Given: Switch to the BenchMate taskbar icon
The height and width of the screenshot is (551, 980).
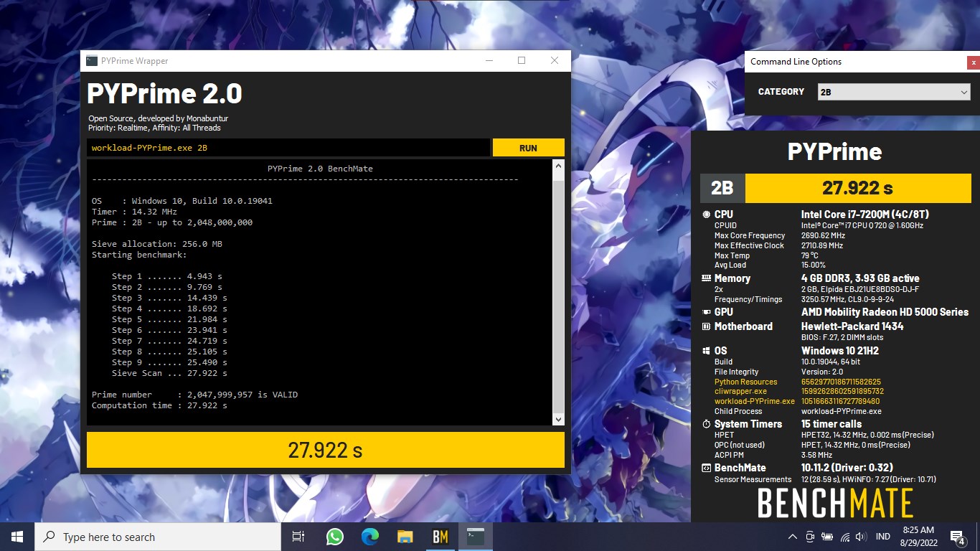Looking at the screenshot, I should click(440, 537).
